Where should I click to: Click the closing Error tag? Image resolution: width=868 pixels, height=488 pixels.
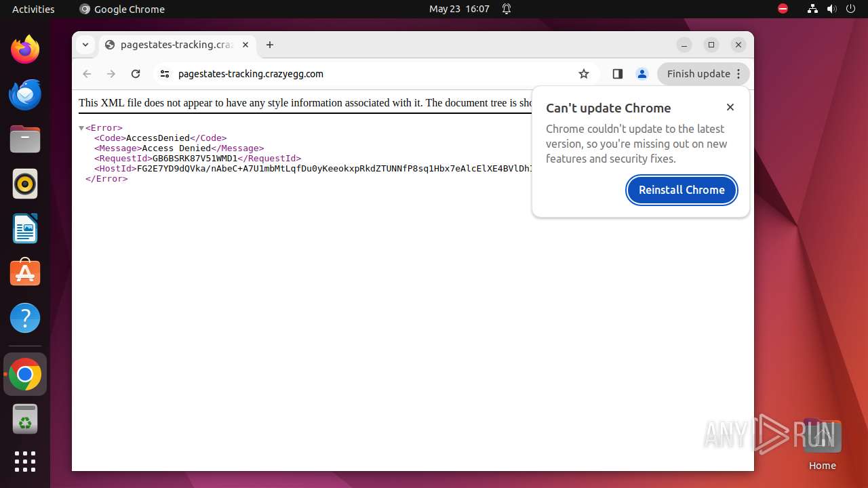coord(106,179)
